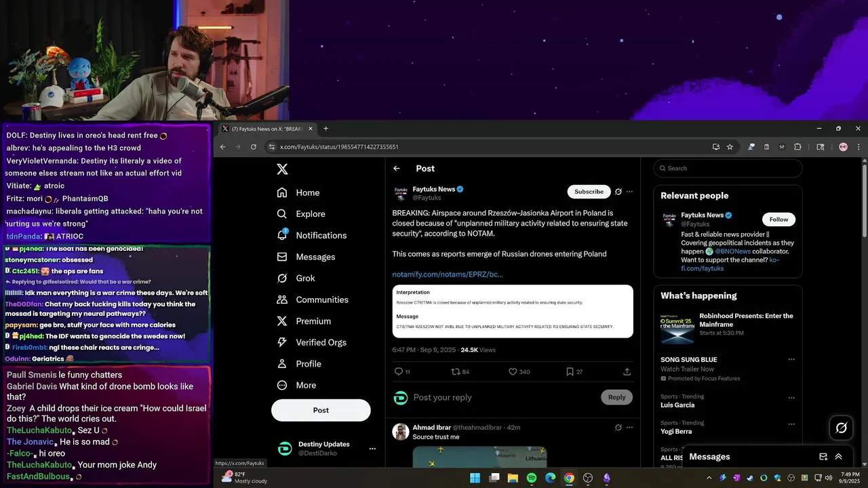Viewport: 868px width, 488px height.
Task: Show hidden system tray icons
Action: tap(709, 478)
